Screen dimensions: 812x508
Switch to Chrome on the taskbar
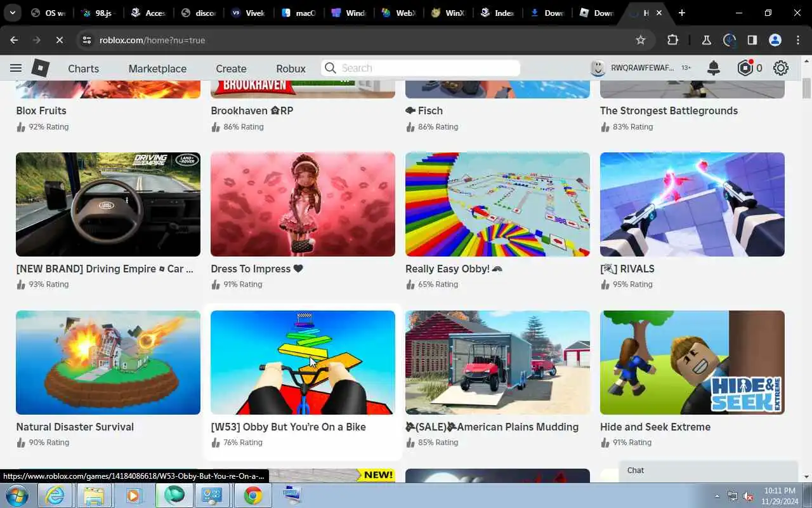click(x=252, y=495)
